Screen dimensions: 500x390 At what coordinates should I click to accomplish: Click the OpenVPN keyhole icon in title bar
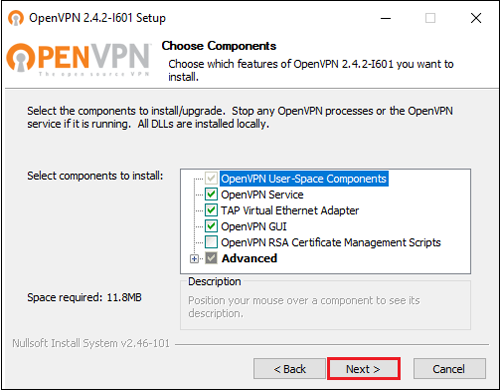16,18
